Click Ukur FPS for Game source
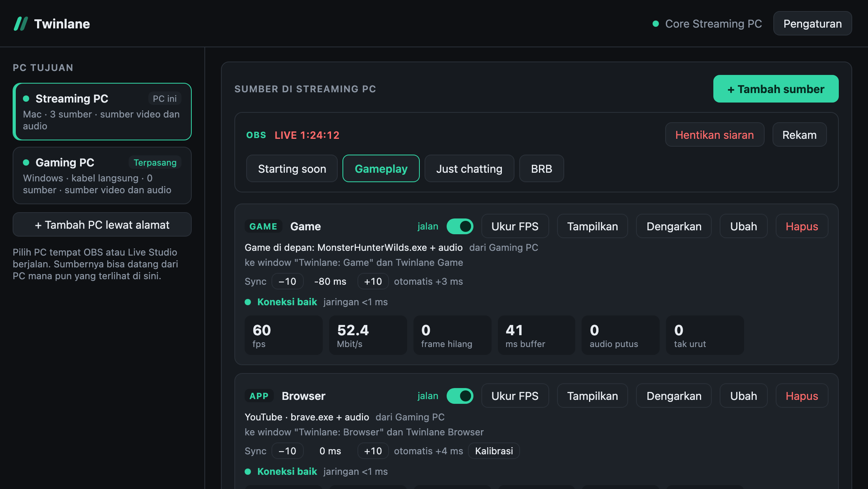This screenshot has width=868, height=489. [x=515, y=226]
